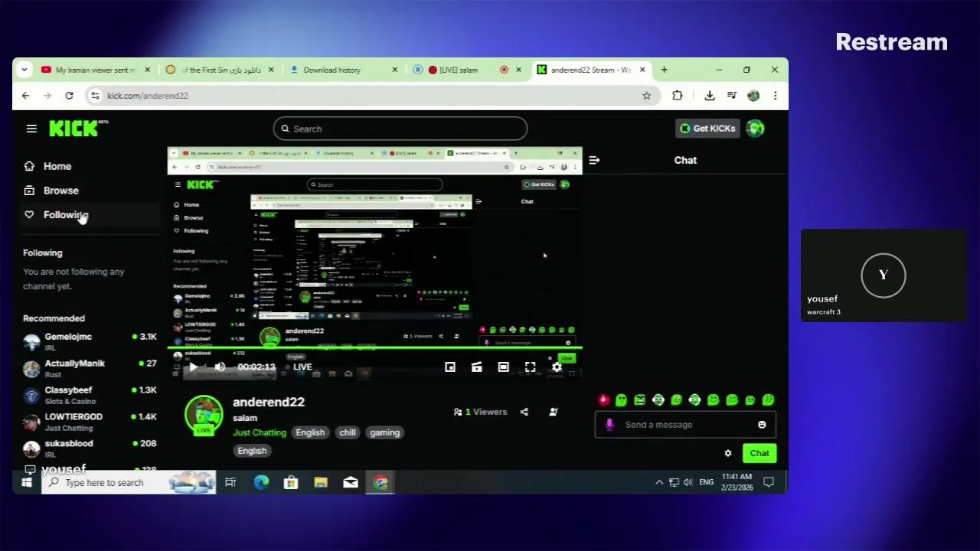Share the anderend22 stream

pyautogui.click(x=524, y=412)
